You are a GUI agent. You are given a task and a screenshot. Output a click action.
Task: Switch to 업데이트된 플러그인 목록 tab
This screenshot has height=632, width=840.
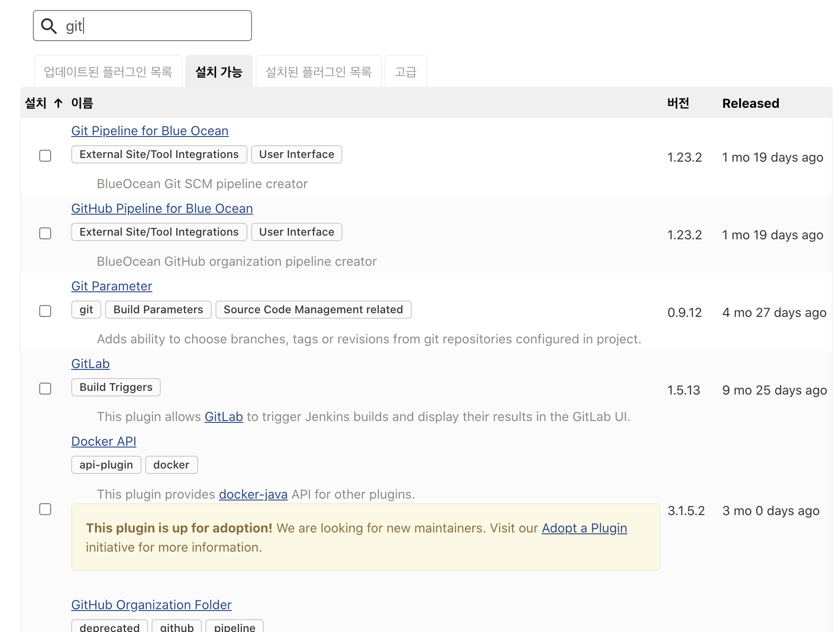(108, 72)
